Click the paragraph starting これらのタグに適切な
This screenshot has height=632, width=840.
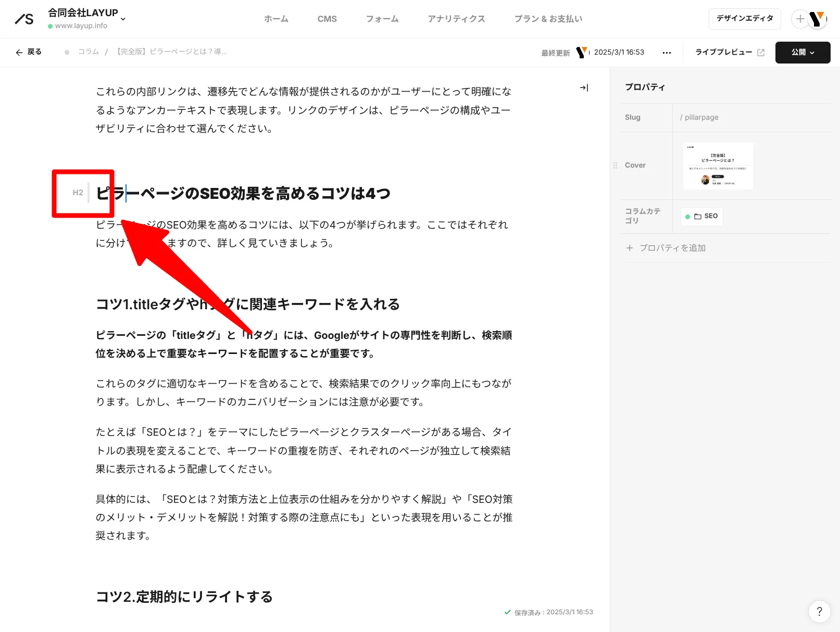pyautogui.click(x=304, y=393)
